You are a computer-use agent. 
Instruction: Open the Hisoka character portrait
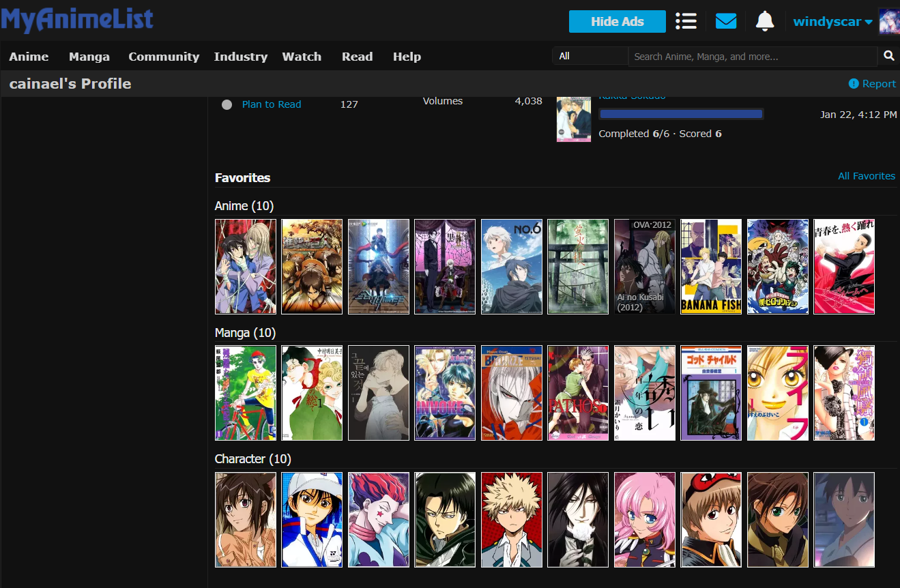coord(379,519)
